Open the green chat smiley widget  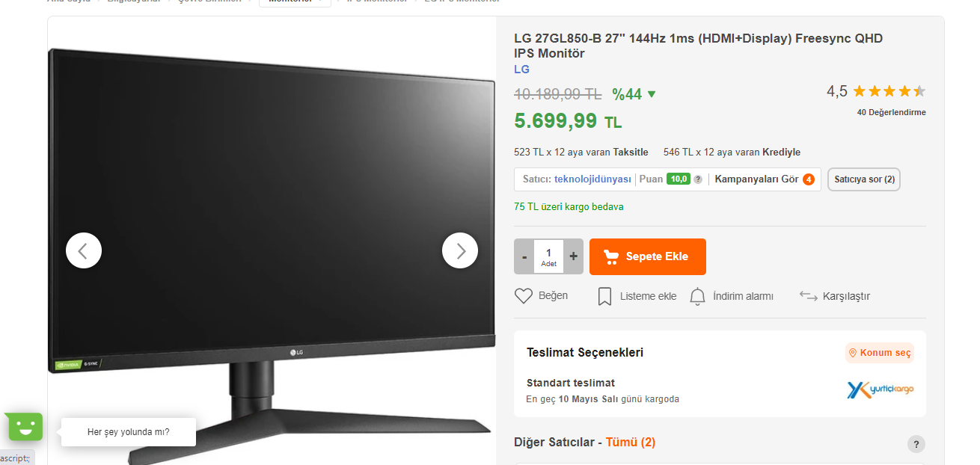[25, 427]
